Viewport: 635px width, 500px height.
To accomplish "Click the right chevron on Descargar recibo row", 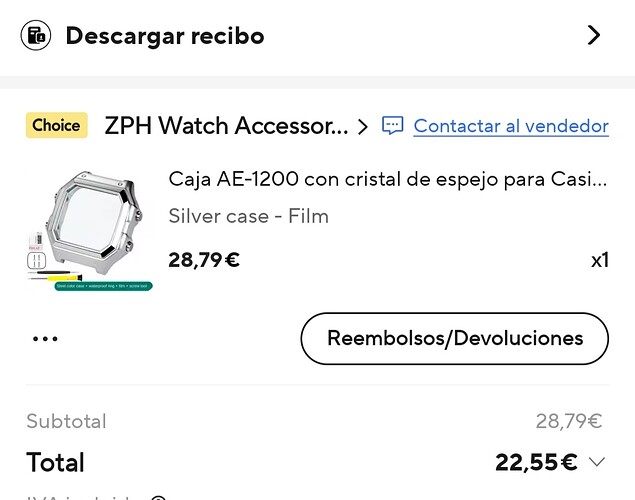I will pos(594,35).
